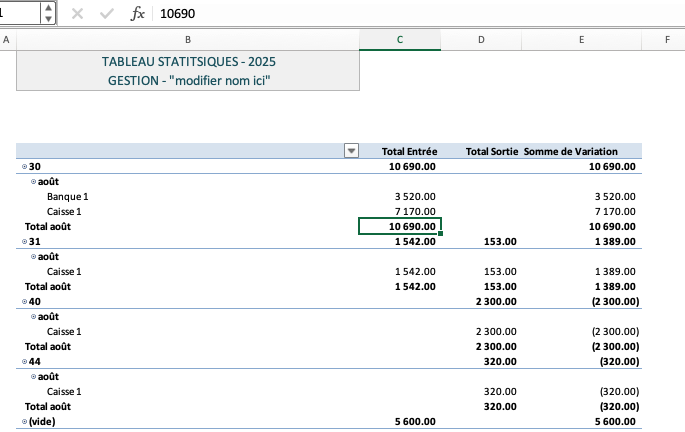This screenshot has width=685, height=432.
Task: Select the TABLEAU STATITSIQUES - 2025 title cell
Action: coord(188,62)
